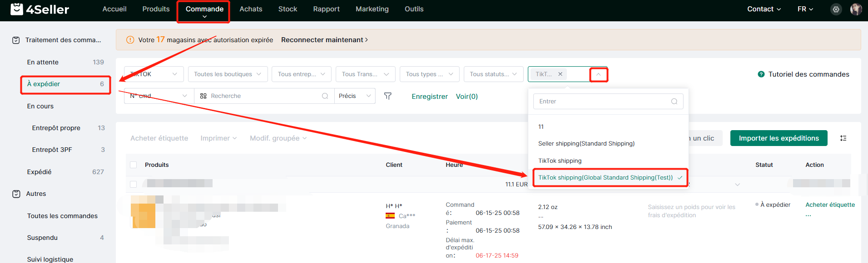Expand the Modif. groupée dropdown

click(278, 138)
